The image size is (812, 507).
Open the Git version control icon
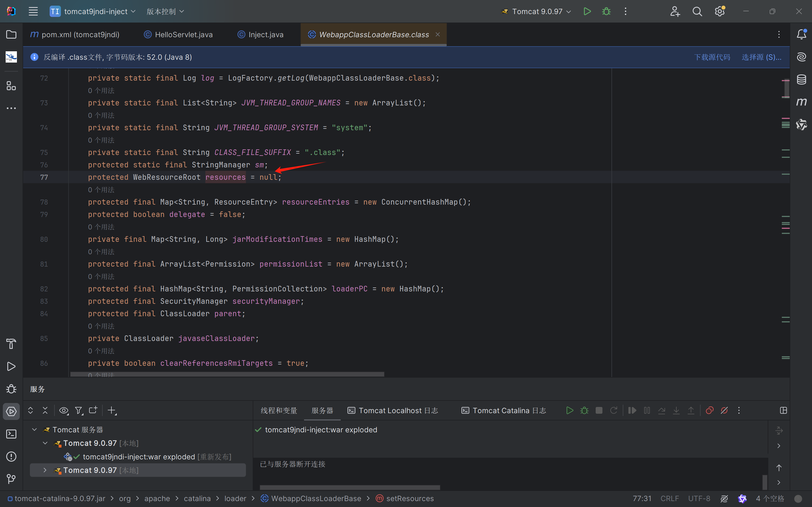11,479
